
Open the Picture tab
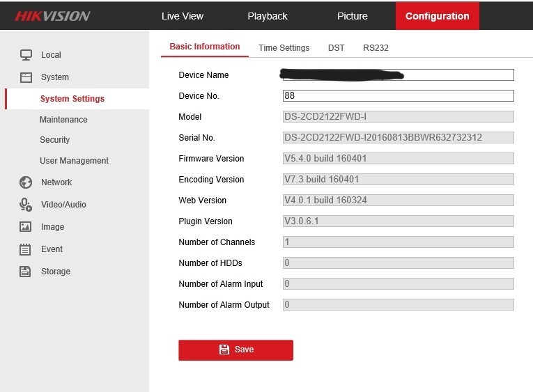[x=353, y=16]
